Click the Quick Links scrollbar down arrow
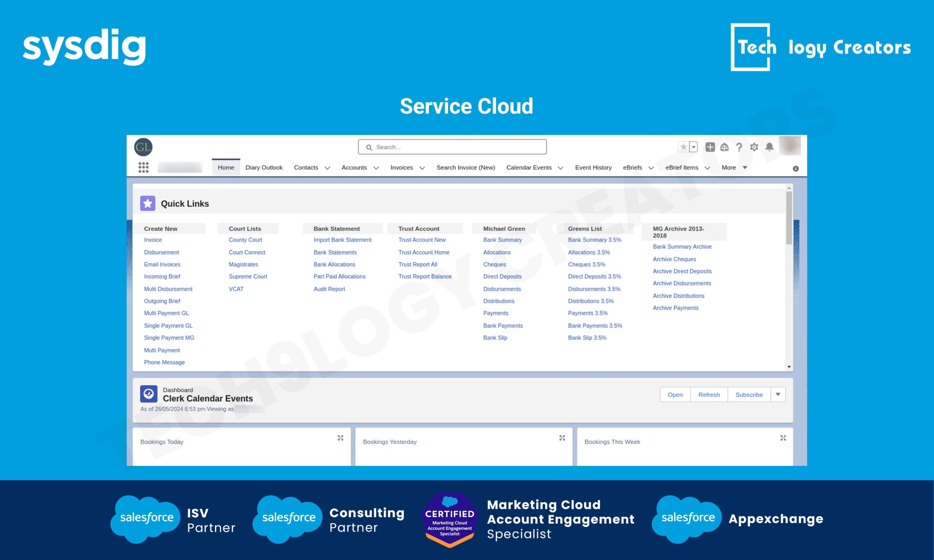934x560 pixels. tap(789, 367)
